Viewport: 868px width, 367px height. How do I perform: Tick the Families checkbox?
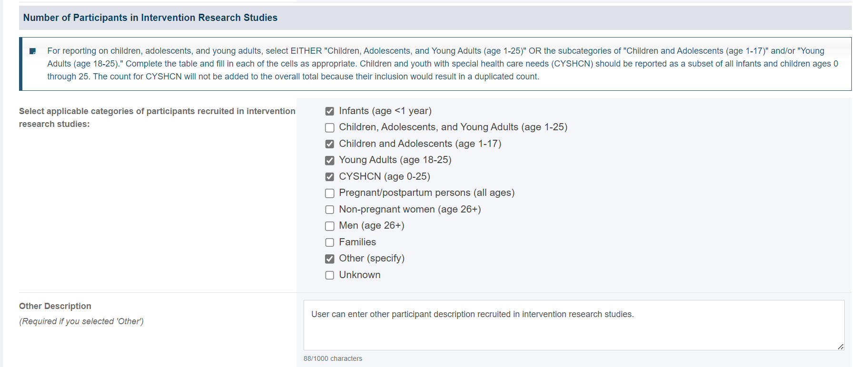tap(329, 242)
